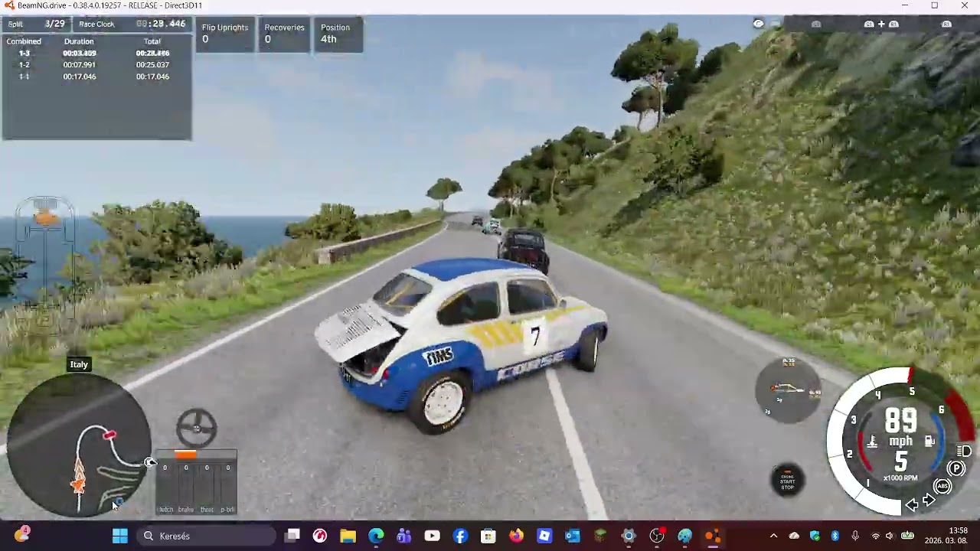
Task: Launch Microsoft Edge from the taskbar
Action: [376, 536]
